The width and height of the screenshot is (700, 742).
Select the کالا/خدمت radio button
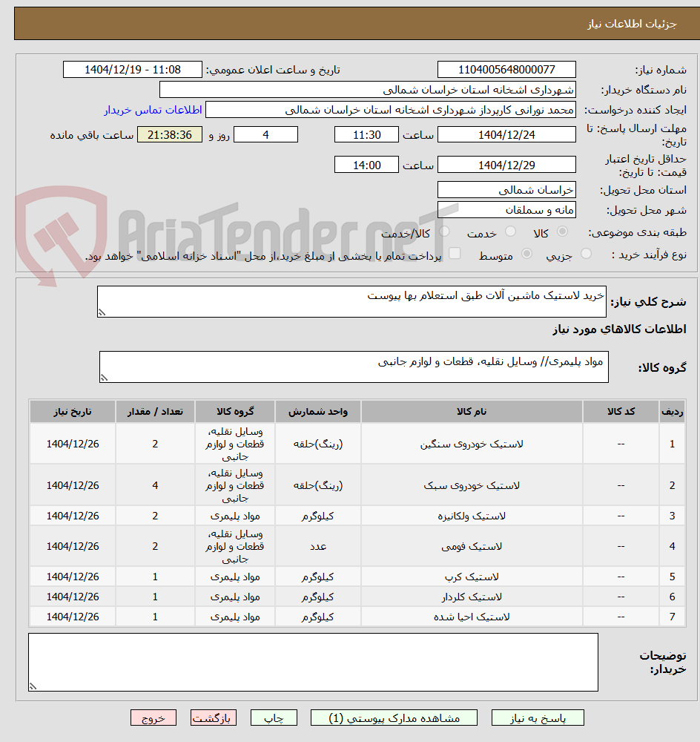444,232
